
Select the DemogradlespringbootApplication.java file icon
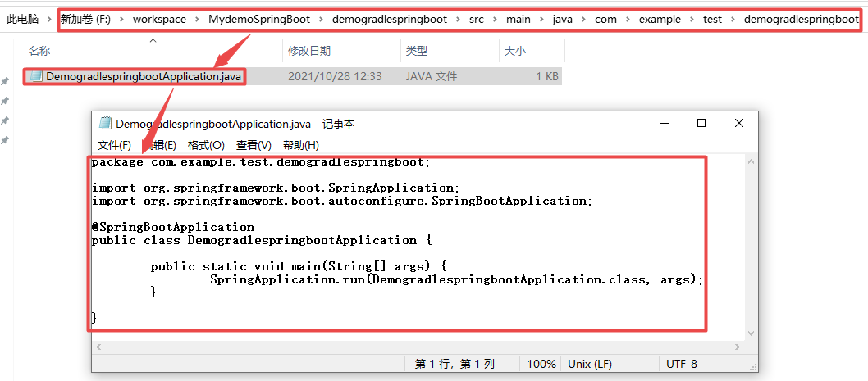[x=36, y=76]
